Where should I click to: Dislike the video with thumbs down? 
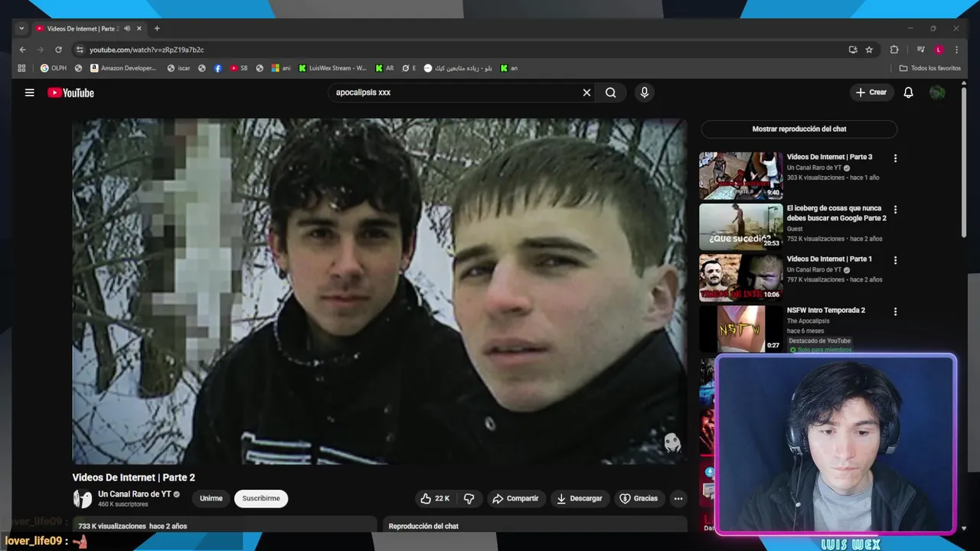(469, 498)
